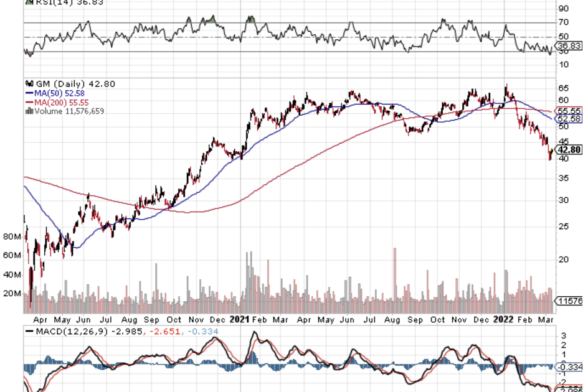The width and height of the screenshot is (583, 392).
Task: Click the 42.80 last price tag on right axis
Action: tap(569, 150)
